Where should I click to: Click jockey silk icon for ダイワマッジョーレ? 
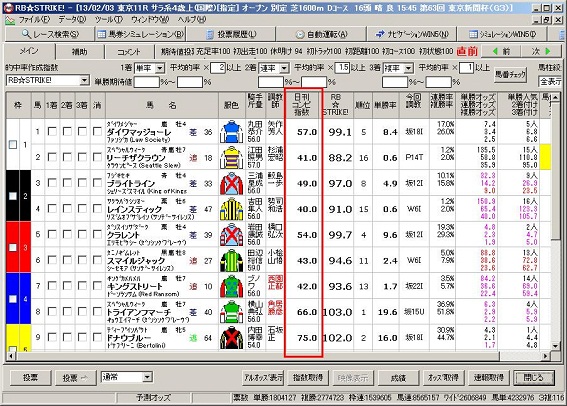(x=231, y=132)
